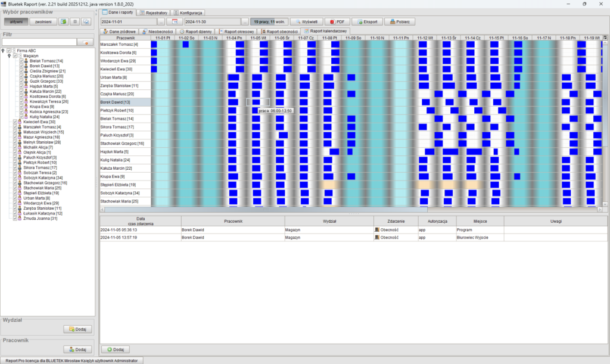Screen dimensions: 610x364
Task: Add a new department with Dodaj
Action: 78,329
